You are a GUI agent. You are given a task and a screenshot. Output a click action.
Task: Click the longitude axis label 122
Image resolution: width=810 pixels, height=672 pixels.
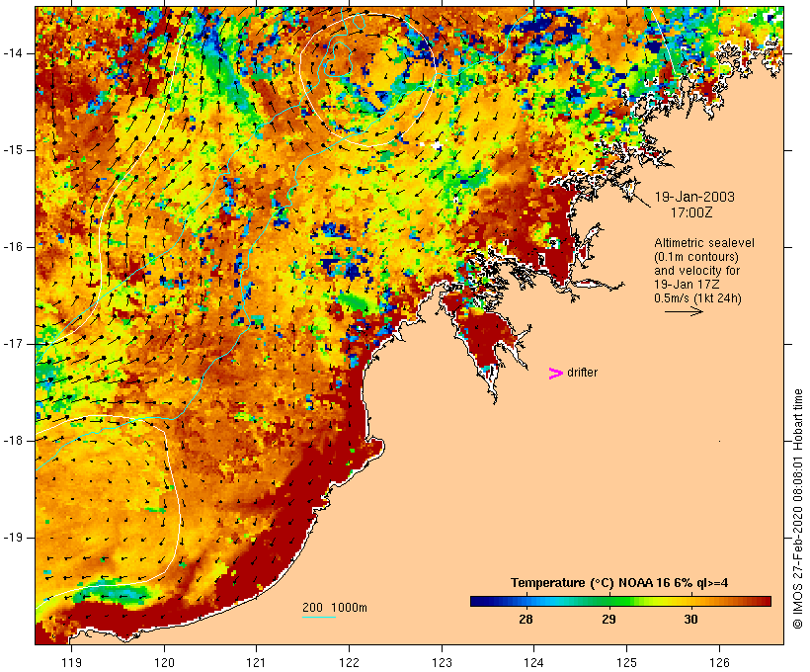(349, 662)
